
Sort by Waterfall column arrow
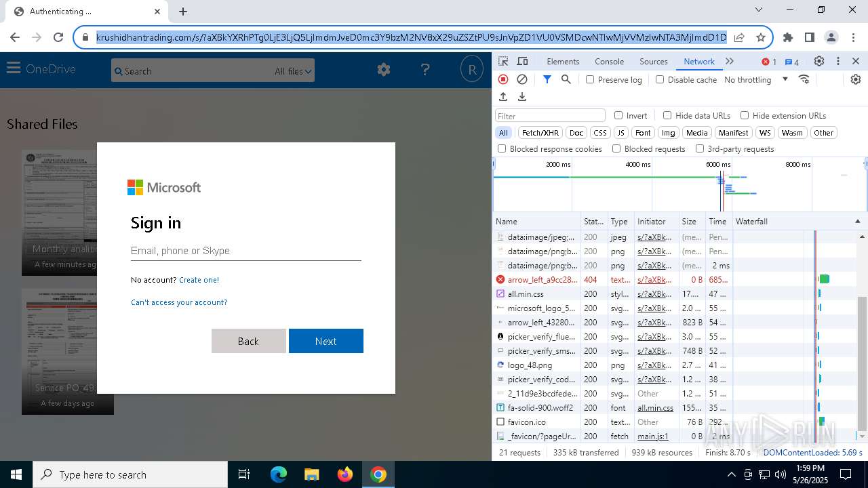(857, 222)
